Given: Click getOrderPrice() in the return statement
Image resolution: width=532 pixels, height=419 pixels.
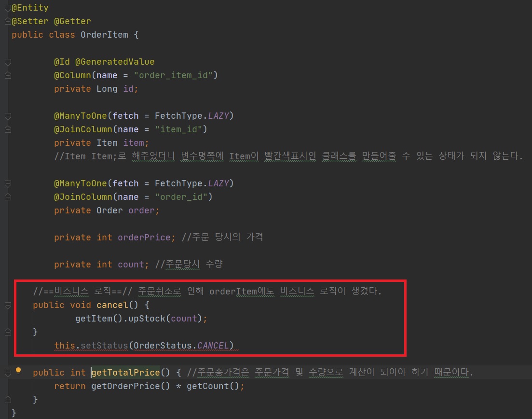Looking at the screenshot, I should [x=131, y=386].
